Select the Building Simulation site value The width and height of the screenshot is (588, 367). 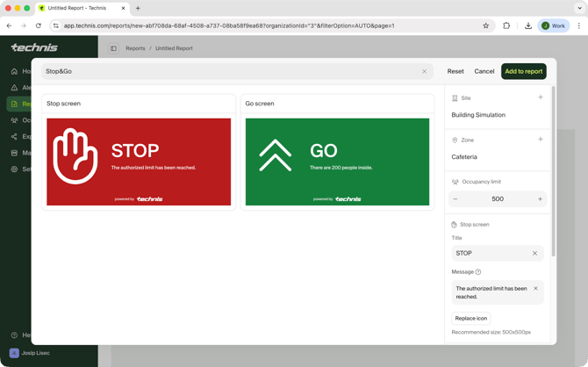point(478,115)
